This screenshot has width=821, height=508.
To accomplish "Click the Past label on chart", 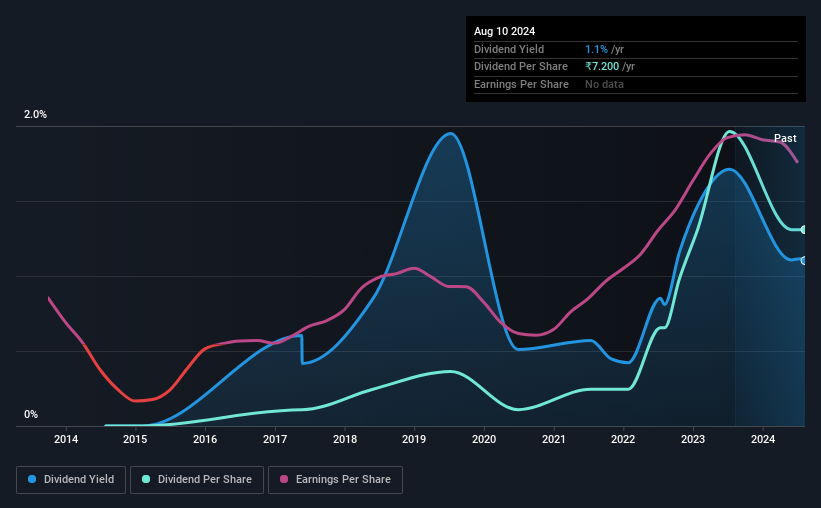I will click(x=785, y=138).
